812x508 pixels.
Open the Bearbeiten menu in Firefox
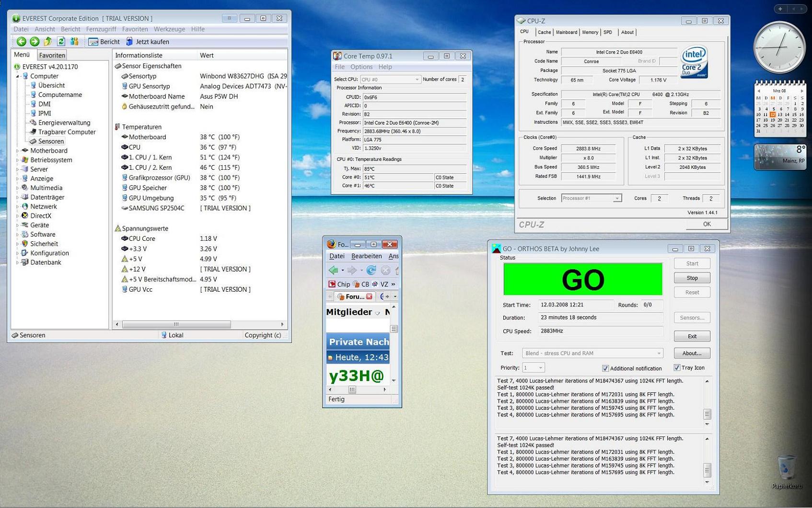coord(366,256)
